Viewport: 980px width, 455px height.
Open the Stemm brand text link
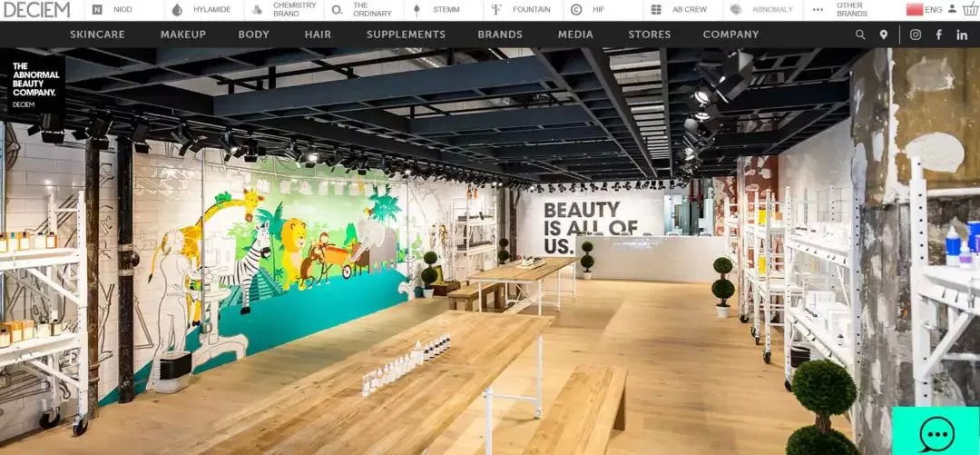(446, 9)
